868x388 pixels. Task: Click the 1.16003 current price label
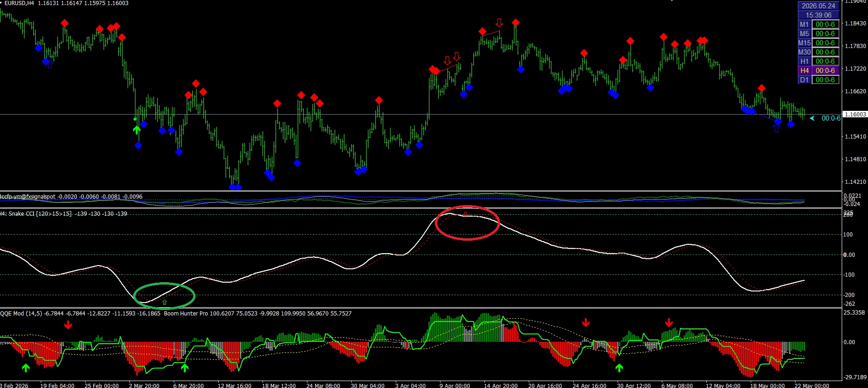[x=855, y=114]
